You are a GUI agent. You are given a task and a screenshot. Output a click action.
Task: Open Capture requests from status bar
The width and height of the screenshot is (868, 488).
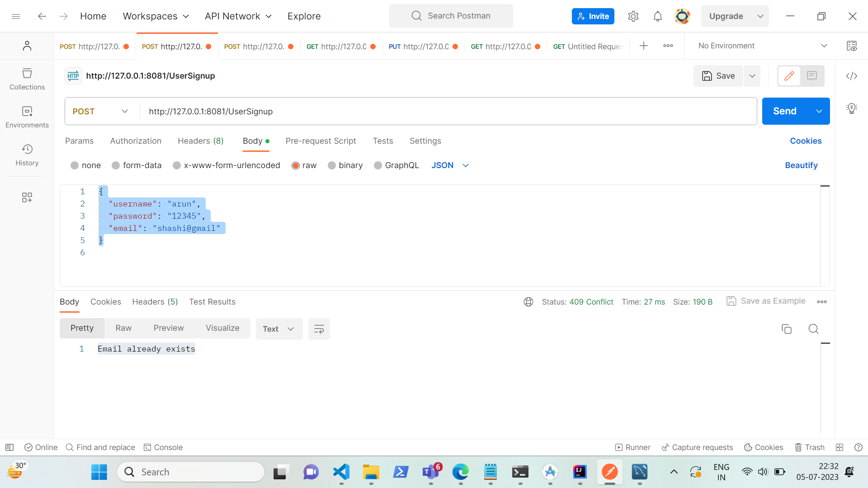tap(697, 447)
